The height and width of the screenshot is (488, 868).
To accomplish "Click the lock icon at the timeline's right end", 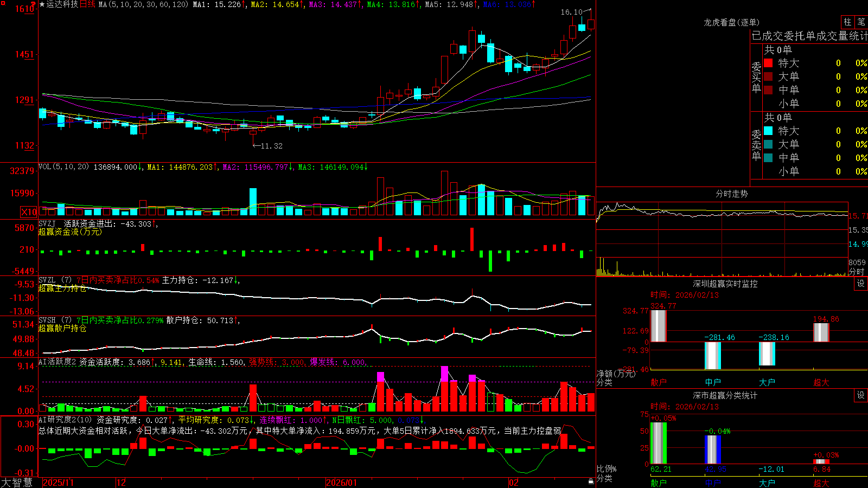I will coord(591,481).
